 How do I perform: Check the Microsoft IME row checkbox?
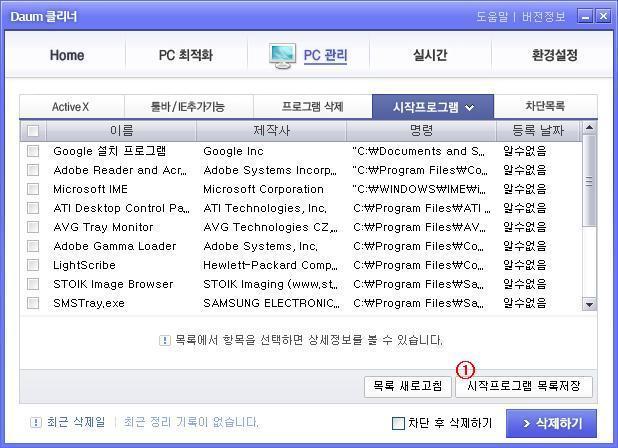(33, 189)
